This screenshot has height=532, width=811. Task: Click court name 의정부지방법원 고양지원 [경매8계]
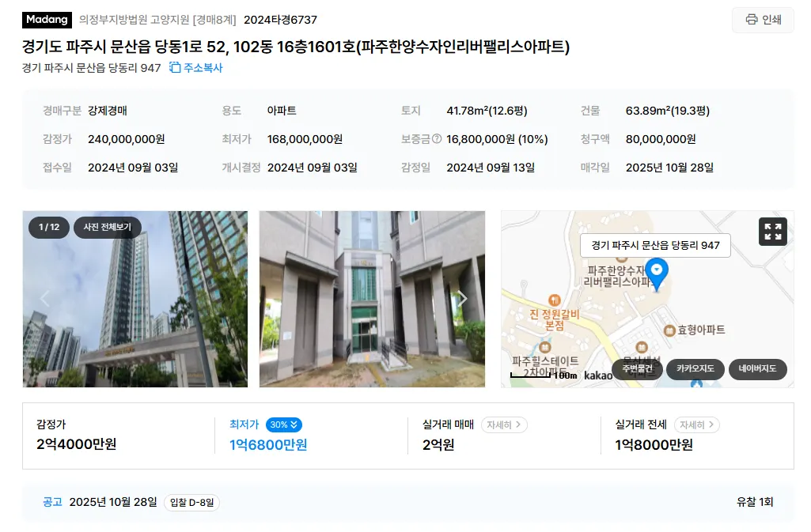click(157, 20)
